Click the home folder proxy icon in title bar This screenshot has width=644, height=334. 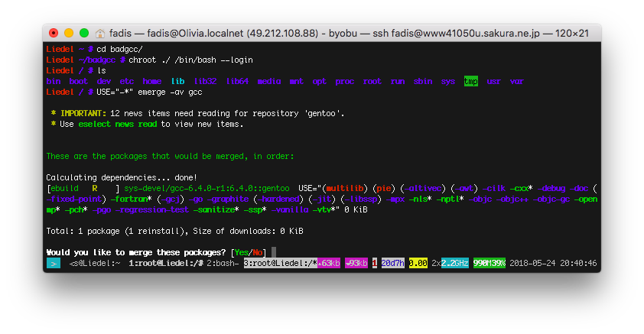99,33
